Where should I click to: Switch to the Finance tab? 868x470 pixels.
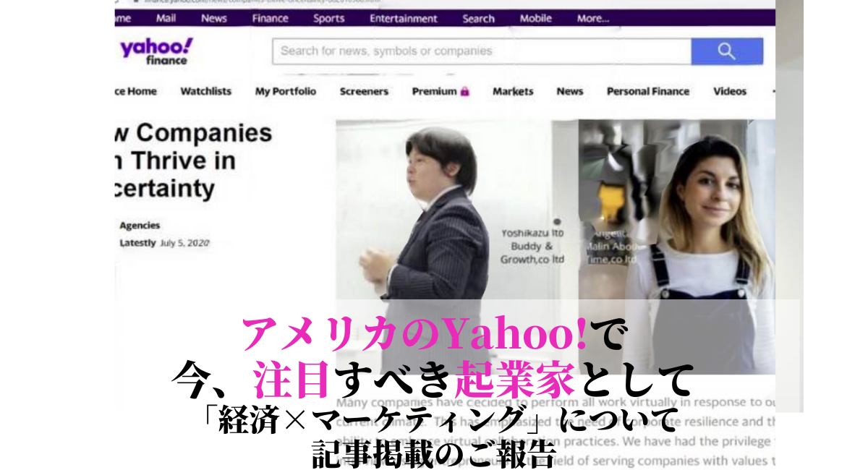(271, 18)
